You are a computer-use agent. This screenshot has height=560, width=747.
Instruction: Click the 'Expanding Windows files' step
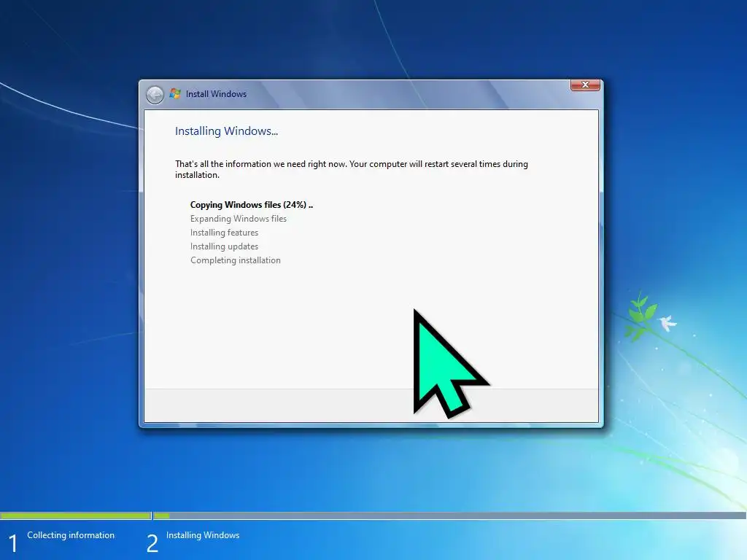pos(239,219)
